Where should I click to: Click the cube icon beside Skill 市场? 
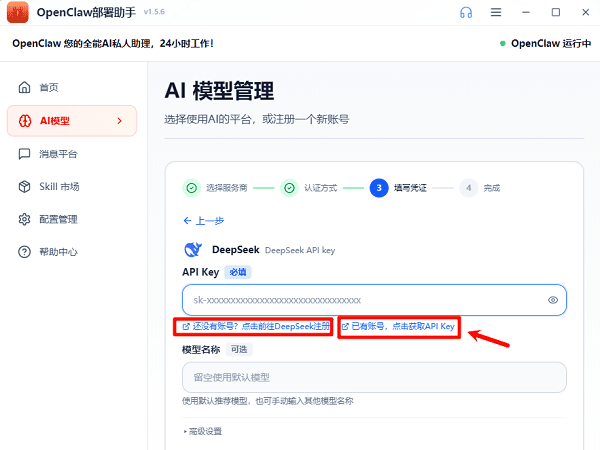(24, 187)
